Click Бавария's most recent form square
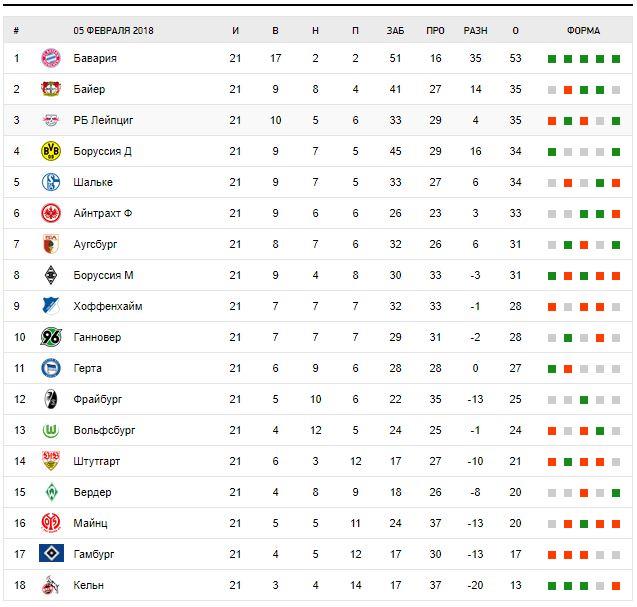 [x=616, y=59]
